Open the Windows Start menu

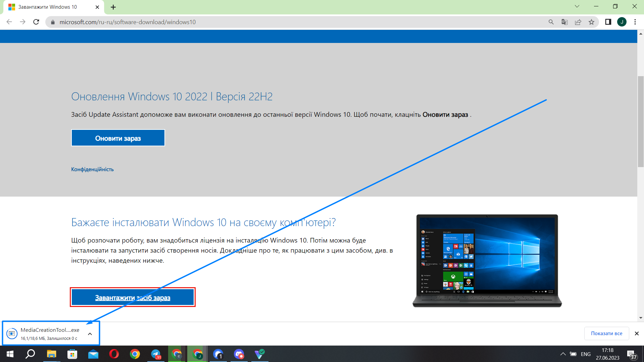pos(10,354)
